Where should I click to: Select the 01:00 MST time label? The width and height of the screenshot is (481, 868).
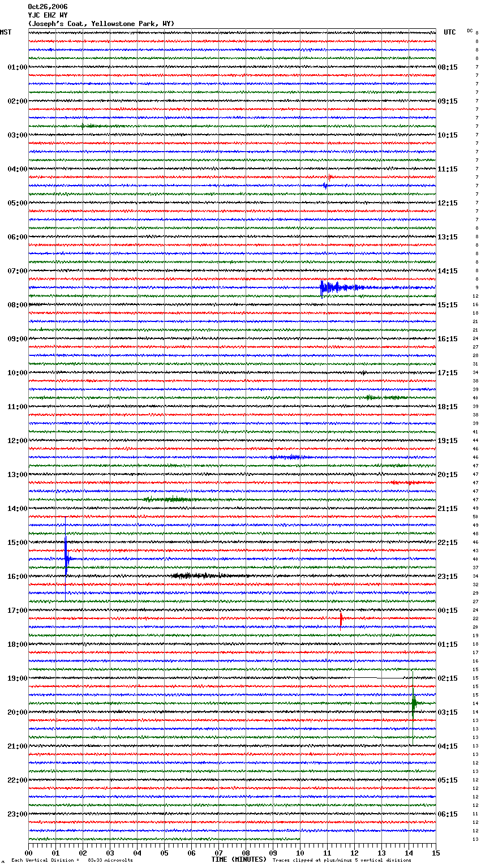click(x=17, y=67)
